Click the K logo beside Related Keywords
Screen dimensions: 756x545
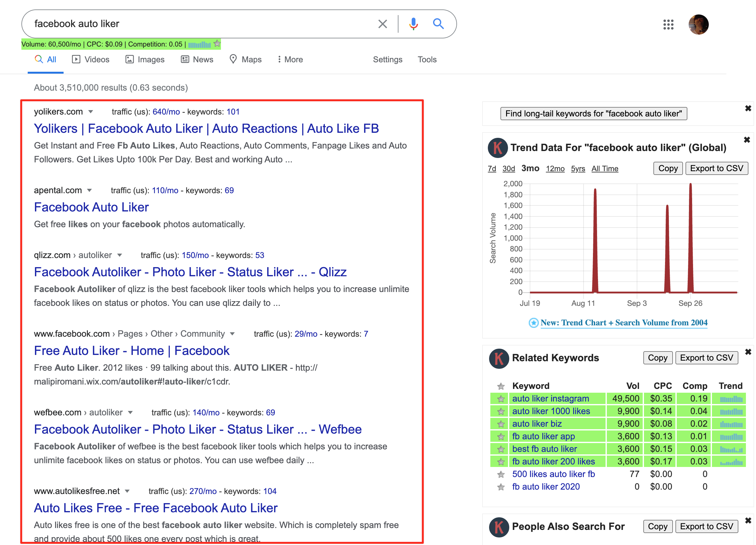[499, 358]
